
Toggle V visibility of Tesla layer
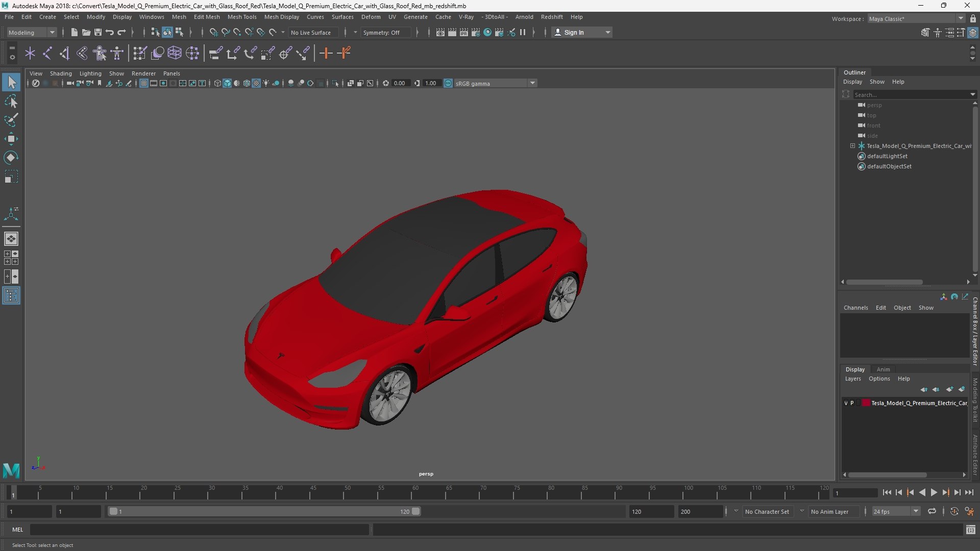[846, 403]
